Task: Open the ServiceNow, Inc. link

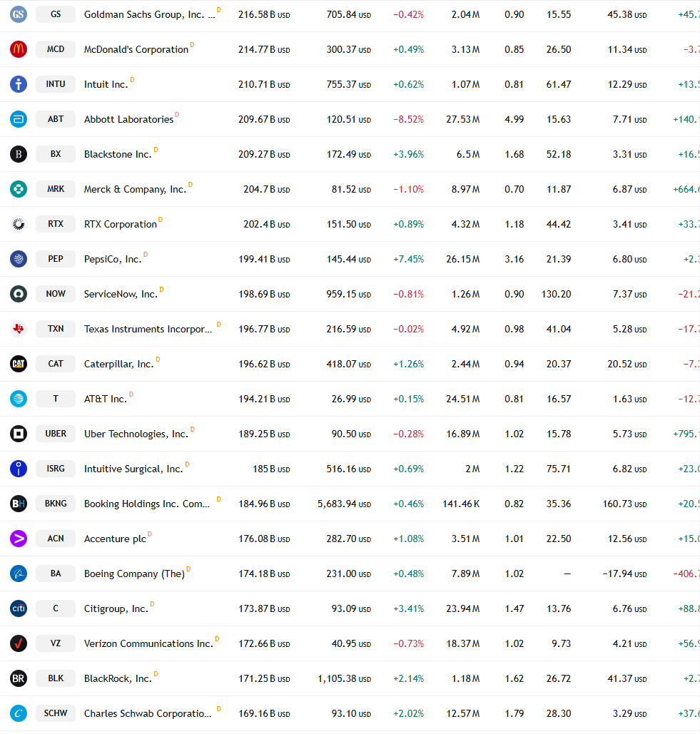Action: 121,295
